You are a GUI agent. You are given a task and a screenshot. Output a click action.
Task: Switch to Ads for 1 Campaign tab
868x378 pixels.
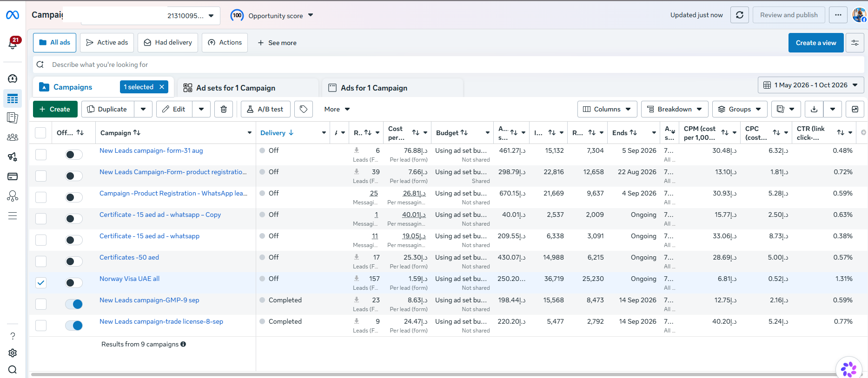(x=393, y=88)
